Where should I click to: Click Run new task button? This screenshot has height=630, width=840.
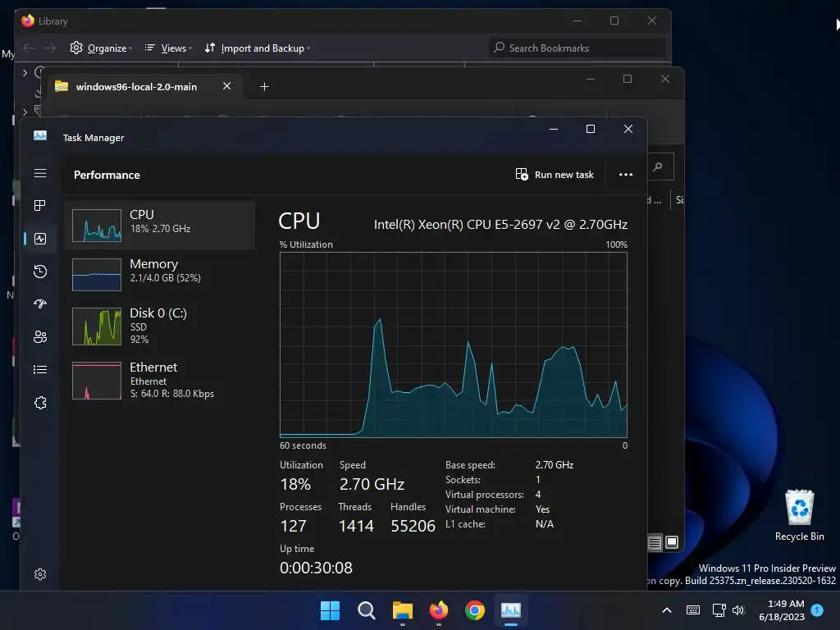point(555,175)
